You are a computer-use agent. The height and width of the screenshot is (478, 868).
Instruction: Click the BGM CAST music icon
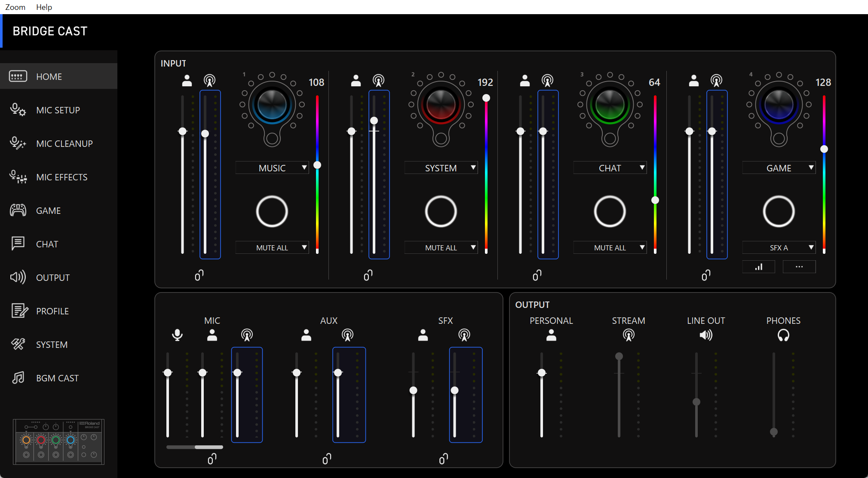point(18,378)
